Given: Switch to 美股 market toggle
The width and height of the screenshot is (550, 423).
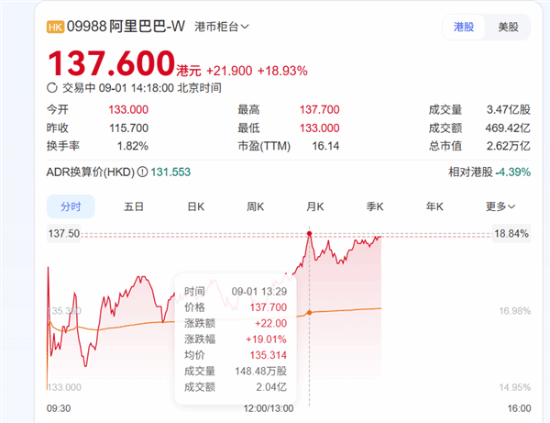Looking at the screenshot, I should [x=508, y=27].
